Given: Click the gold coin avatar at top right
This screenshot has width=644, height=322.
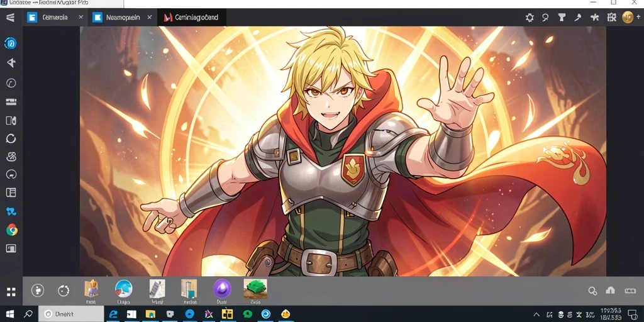Looking at the screenshot, I should (x=628, y=17).
